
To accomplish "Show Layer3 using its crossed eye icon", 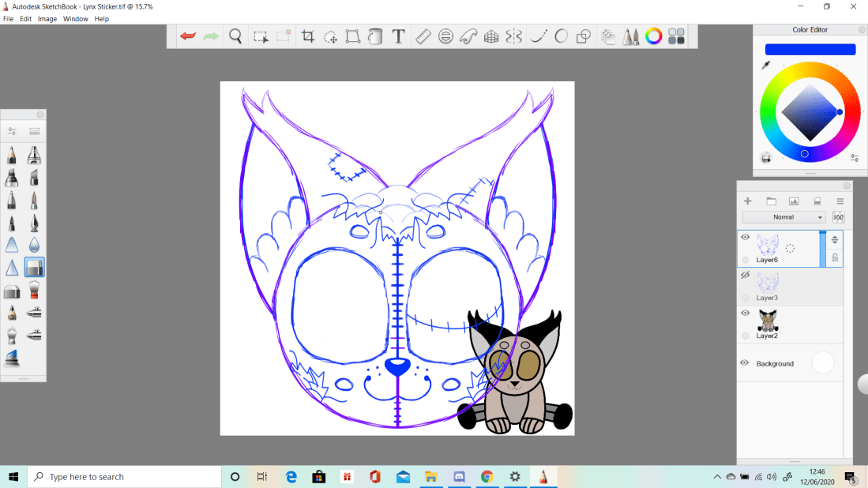I will [x=744, y=275].
